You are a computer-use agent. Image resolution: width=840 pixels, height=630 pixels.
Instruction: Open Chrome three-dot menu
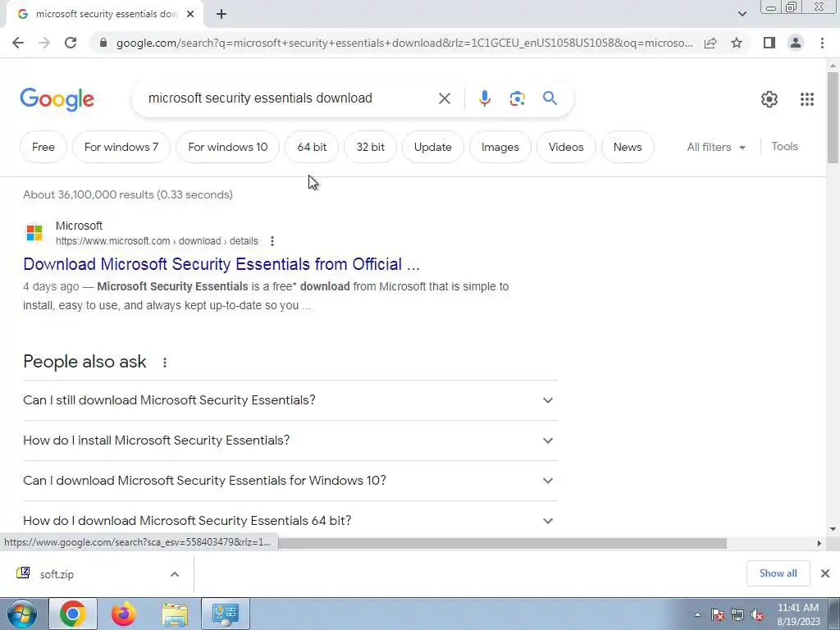(822, 43)
